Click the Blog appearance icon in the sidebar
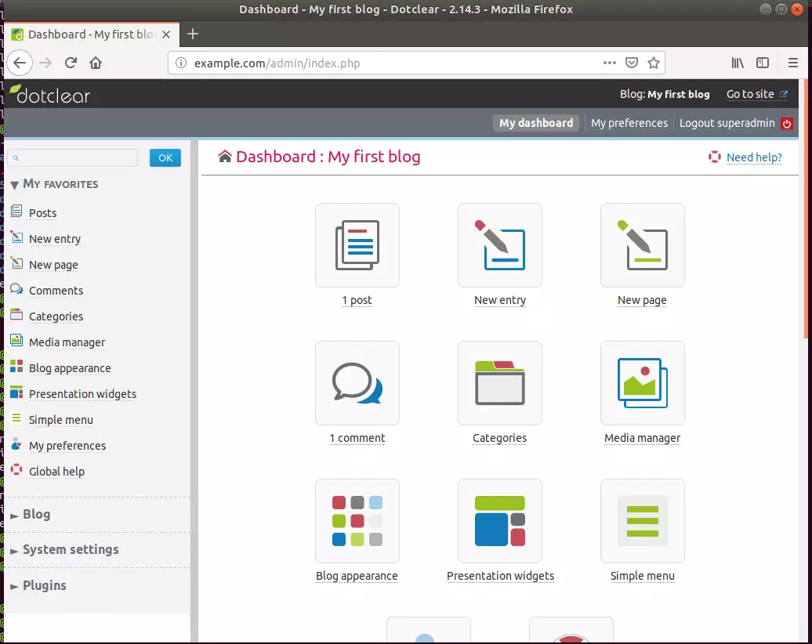Screen dimensions: 812x644 coord(16,367)
